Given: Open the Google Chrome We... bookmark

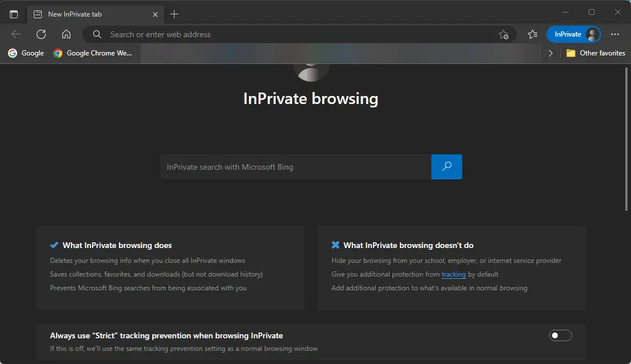Looking at the screenshot, I should click(93, 53).
